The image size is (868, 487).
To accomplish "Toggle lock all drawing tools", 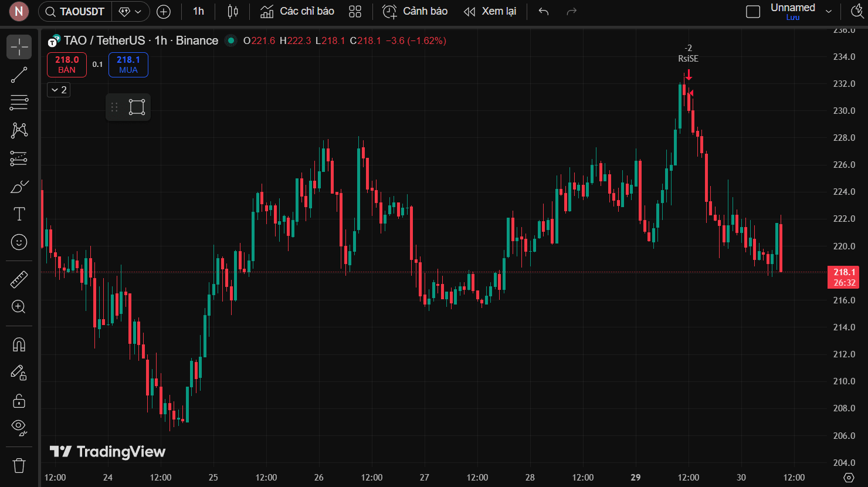I will click(19, 401).
